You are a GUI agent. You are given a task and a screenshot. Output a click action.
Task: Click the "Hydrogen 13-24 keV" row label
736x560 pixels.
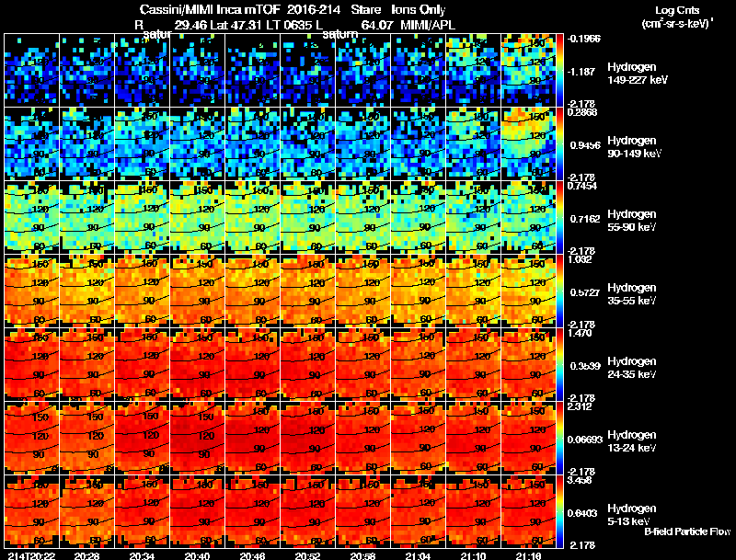[x=632, y=441]
